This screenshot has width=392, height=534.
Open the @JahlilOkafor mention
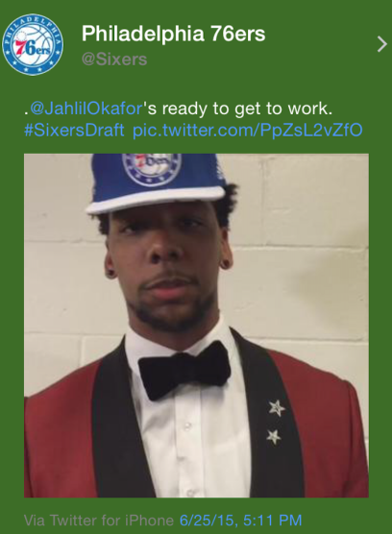tap(86, 109)
